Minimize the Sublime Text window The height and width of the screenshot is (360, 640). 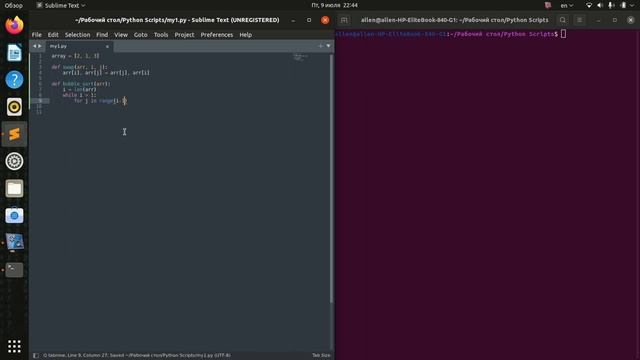point(293,20)
